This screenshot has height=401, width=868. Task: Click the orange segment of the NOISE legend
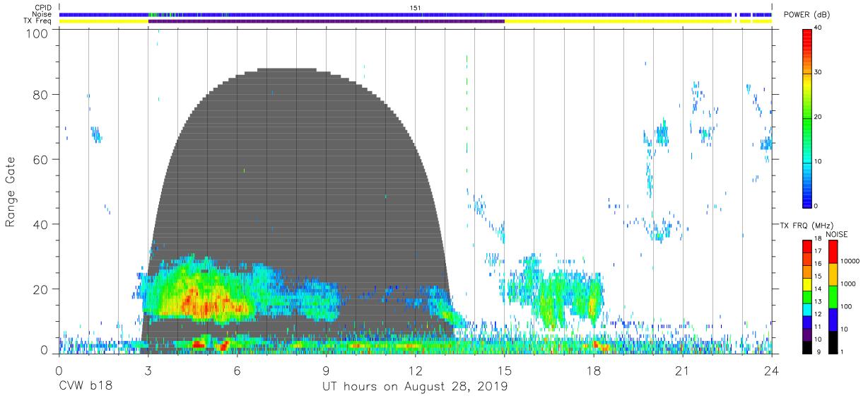pos(833,274)
